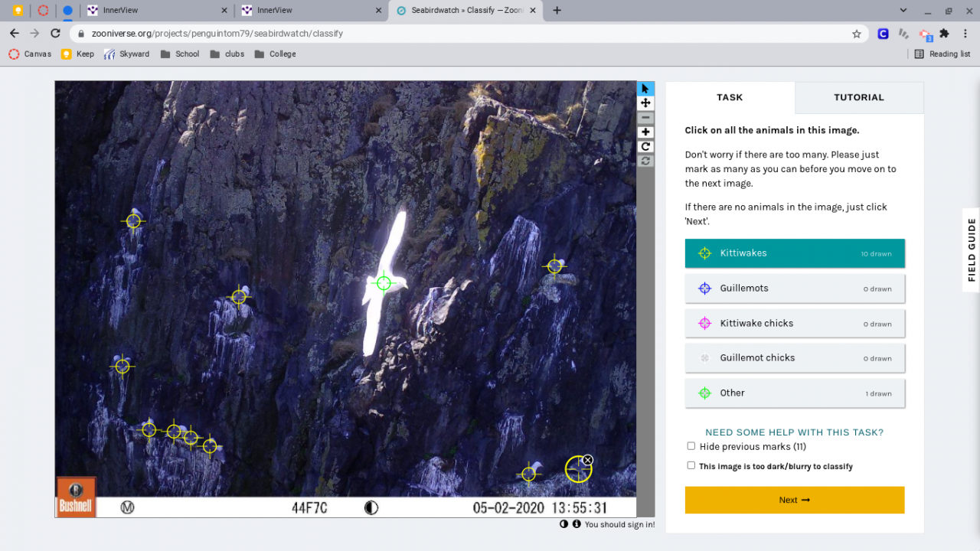The image size is (980, 551).
Task: Select the pan move tool
Action: [645, 103]
